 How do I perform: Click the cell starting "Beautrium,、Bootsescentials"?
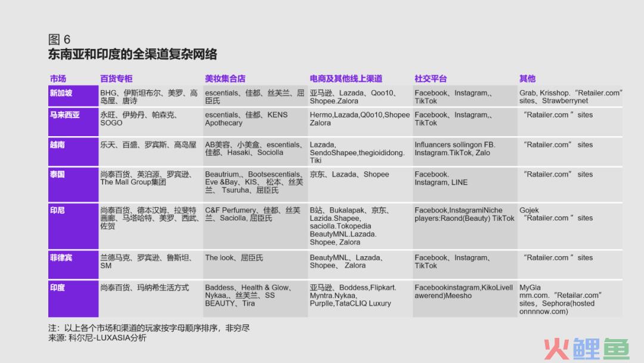point(255,184)
